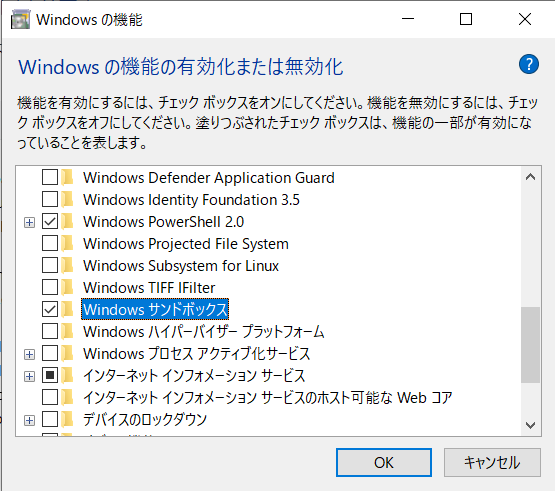Enable Windows Projected File System checkbox
Viewport: 555px width, 491px height.
click(50, 244)
